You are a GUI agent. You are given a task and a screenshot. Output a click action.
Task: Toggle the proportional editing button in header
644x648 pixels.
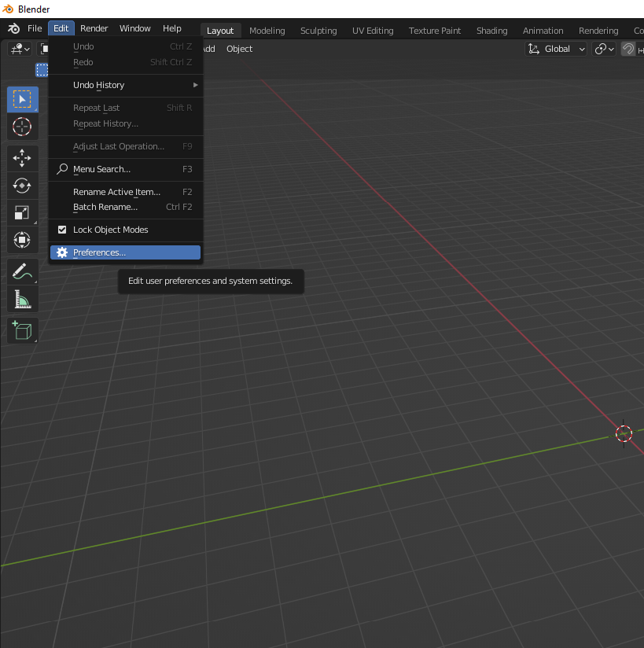[x=628, y=49]
